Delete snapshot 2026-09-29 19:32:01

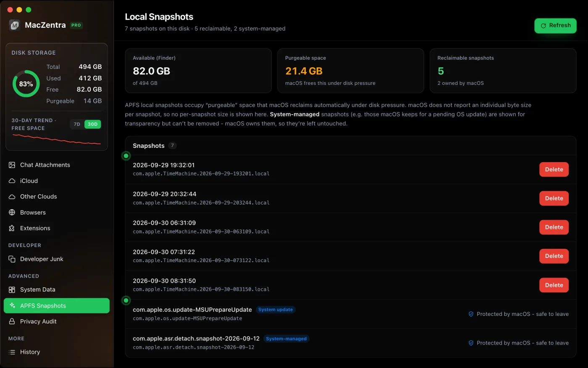554,170
